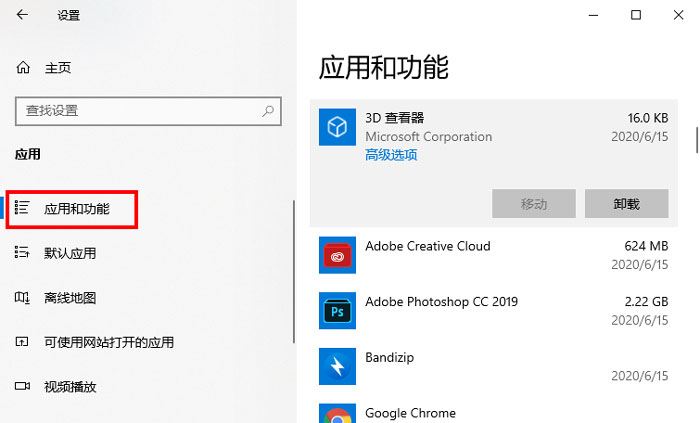Open 默认应用 settings page
Viewport: 700px width, 423px height.
70,253
